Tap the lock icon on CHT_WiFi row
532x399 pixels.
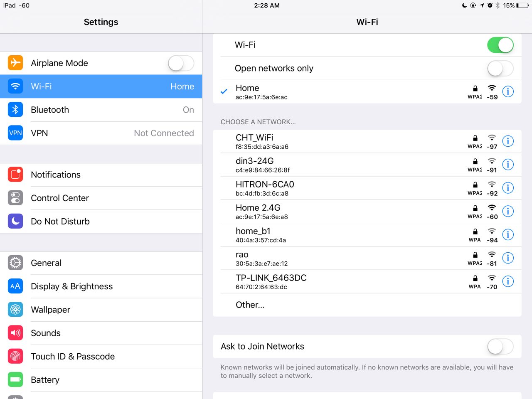(x=475, y=138)
